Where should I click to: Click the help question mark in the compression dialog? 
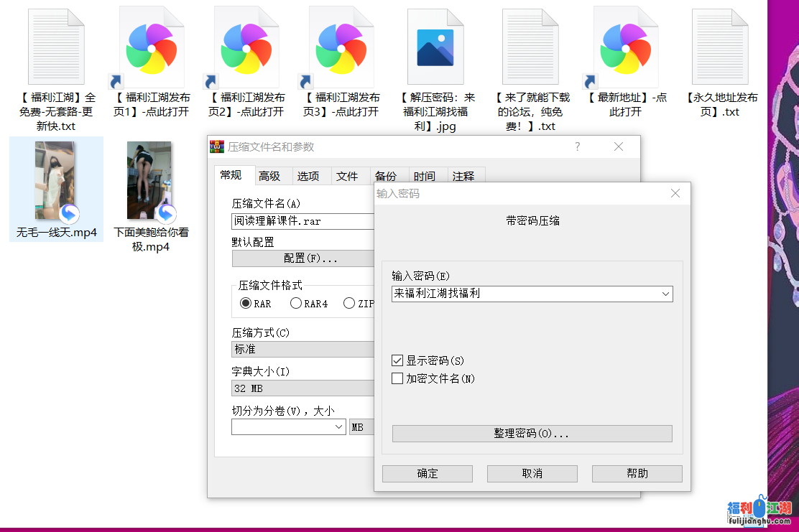point(577,146)
